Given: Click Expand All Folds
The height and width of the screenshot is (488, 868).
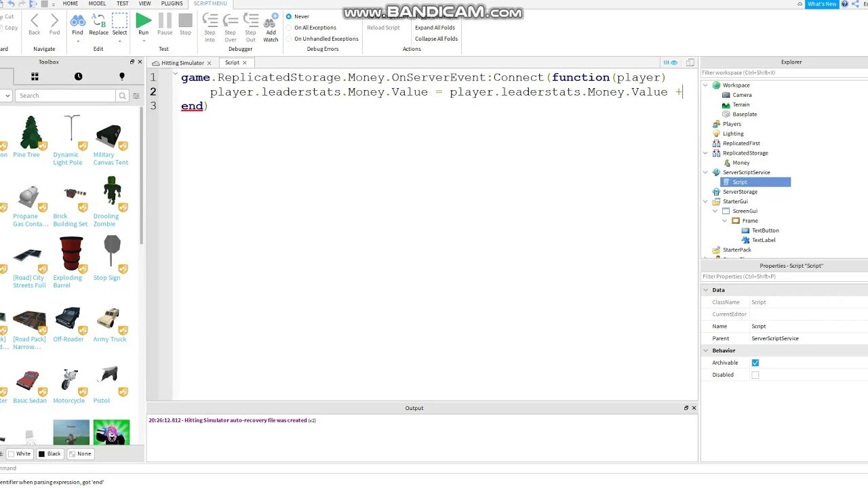Looking at the screenshot, I should [435, 28].
